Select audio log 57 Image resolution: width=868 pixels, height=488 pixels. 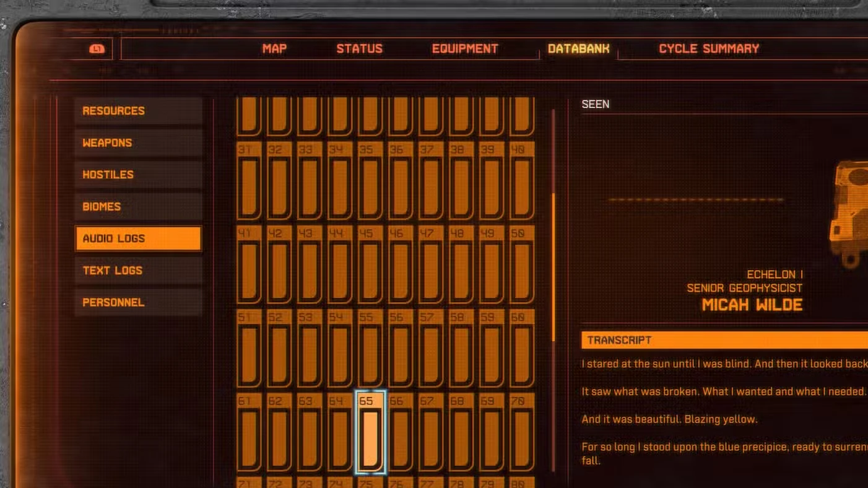(x=430, y=348)
